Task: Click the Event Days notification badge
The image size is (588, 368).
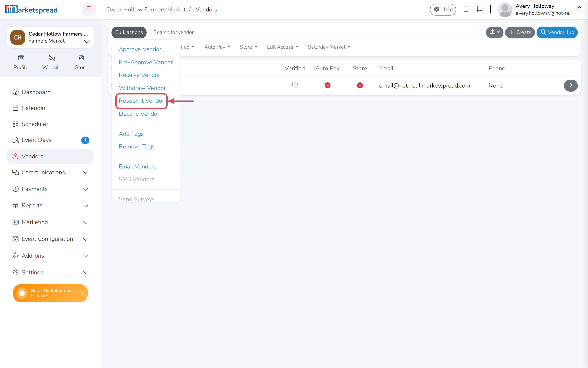Action: click(x=85, y=140)
